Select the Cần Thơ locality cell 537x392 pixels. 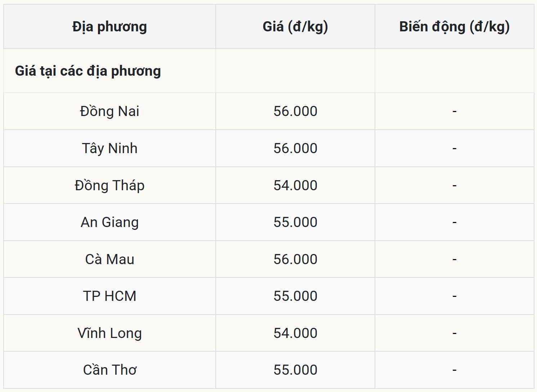point(109,370)
